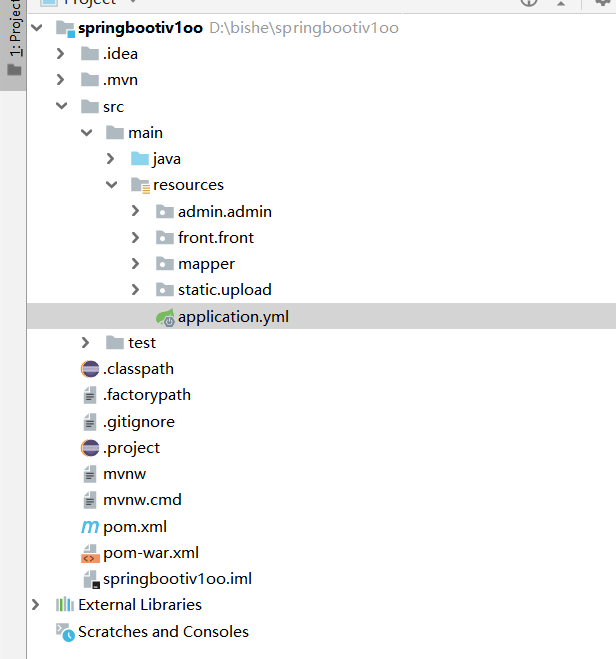Select the mapper folder
Viewport: 616px width, 659px height.
tap(206, 264)
